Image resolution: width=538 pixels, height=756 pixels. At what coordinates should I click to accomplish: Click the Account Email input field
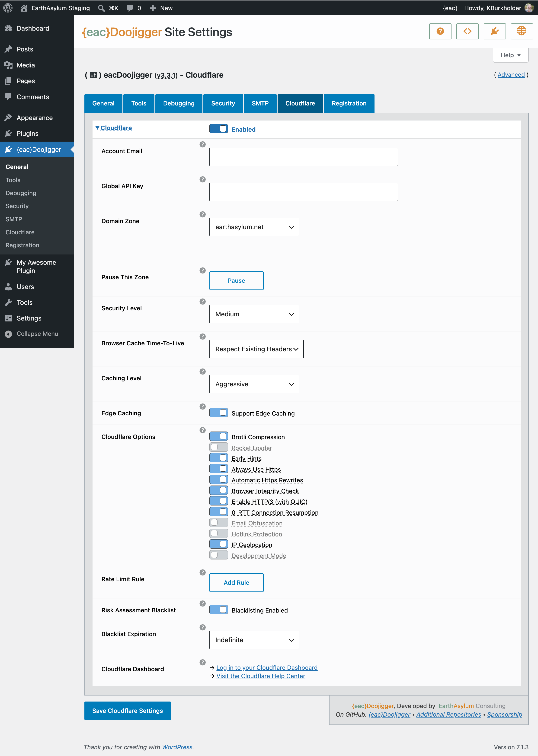tap(304, 157)
